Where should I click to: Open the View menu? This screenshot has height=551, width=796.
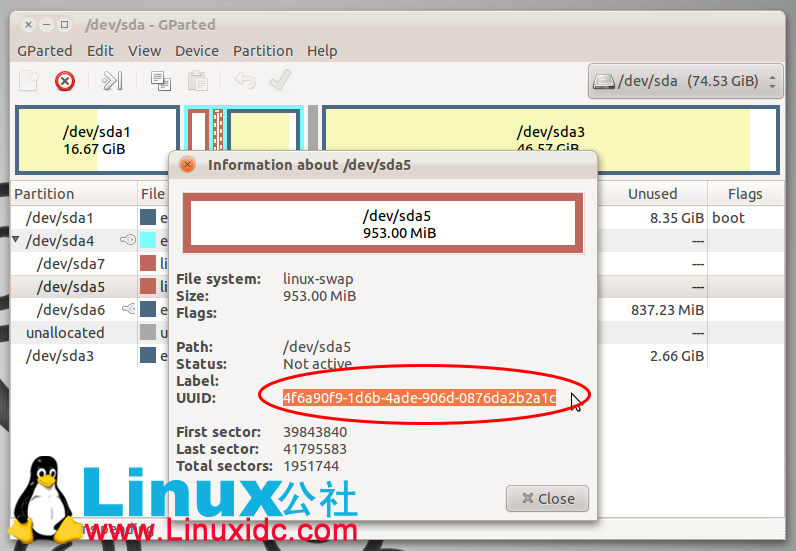coord(144,51)
